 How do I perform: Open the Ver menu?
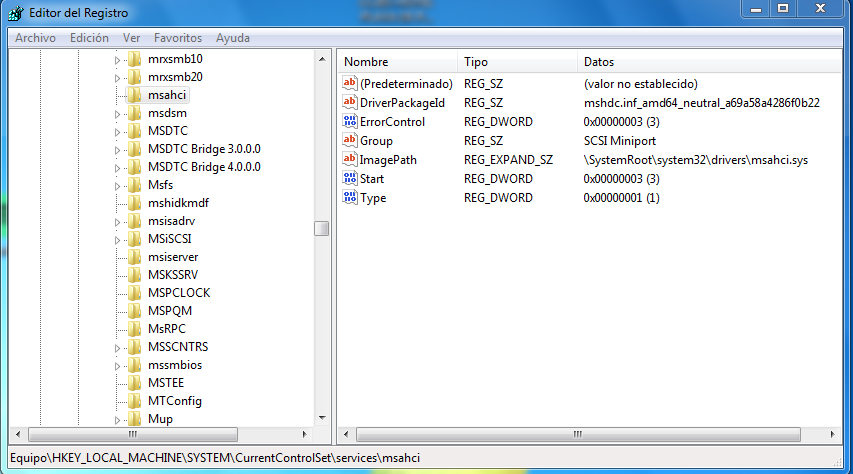131,38
